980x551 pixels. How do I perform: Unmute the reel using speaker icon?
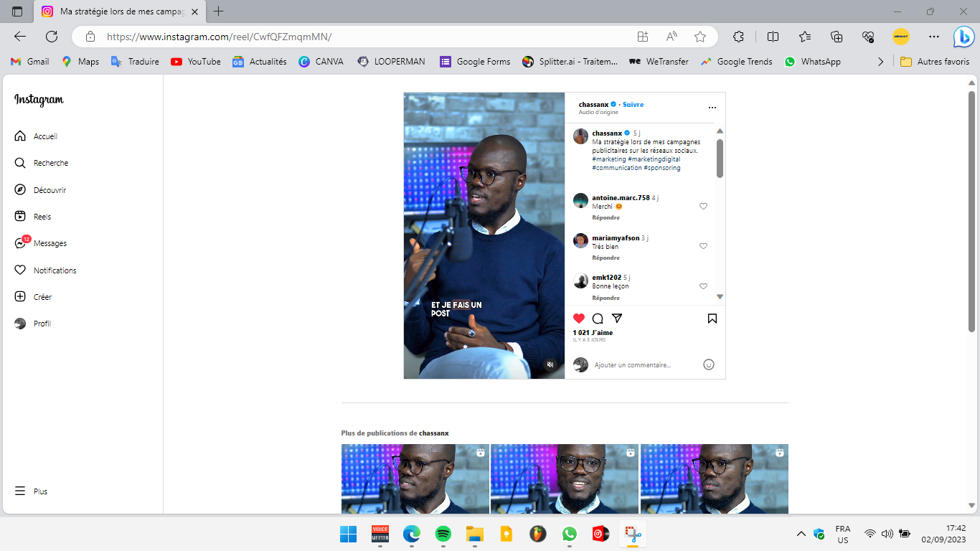pyautogui.click(x=550, y=364)
